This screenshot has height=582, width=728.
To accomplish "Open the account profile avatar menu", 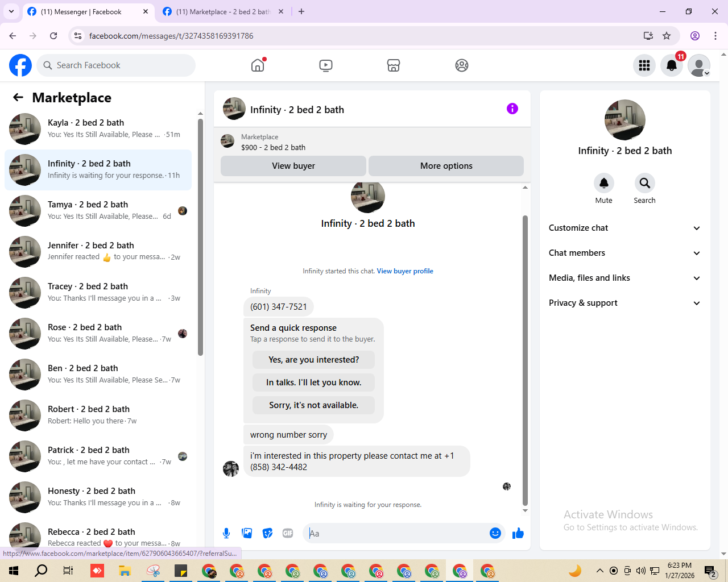I will point(699,65).
